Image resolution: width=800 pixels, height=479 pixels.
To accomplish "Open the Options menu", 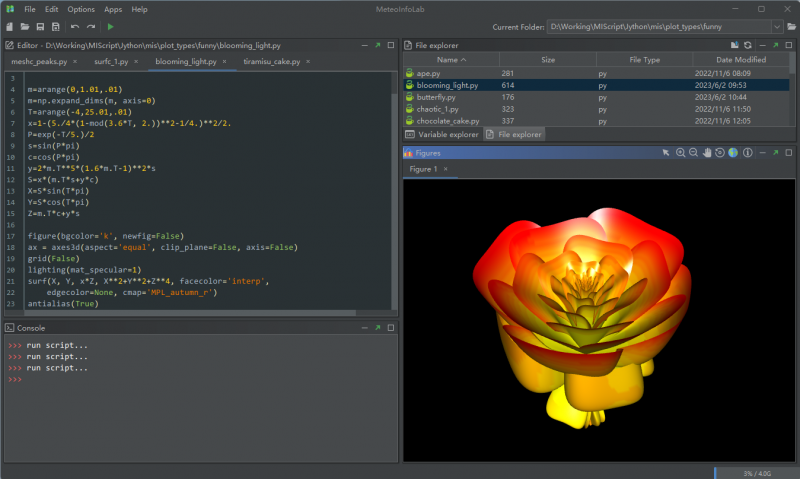I will click(x=81, y=9).
